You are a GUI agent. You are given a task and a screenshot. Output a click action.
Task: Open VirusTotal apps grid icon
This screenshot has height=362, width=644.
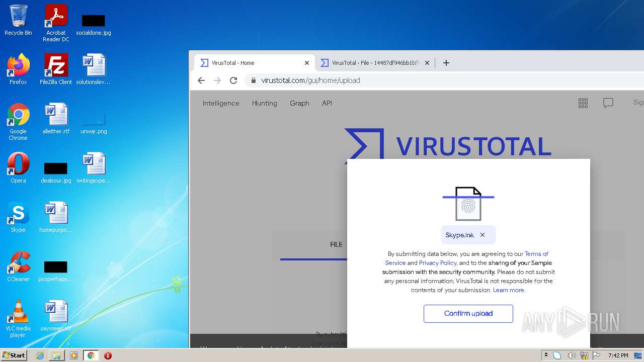(583, 103)
